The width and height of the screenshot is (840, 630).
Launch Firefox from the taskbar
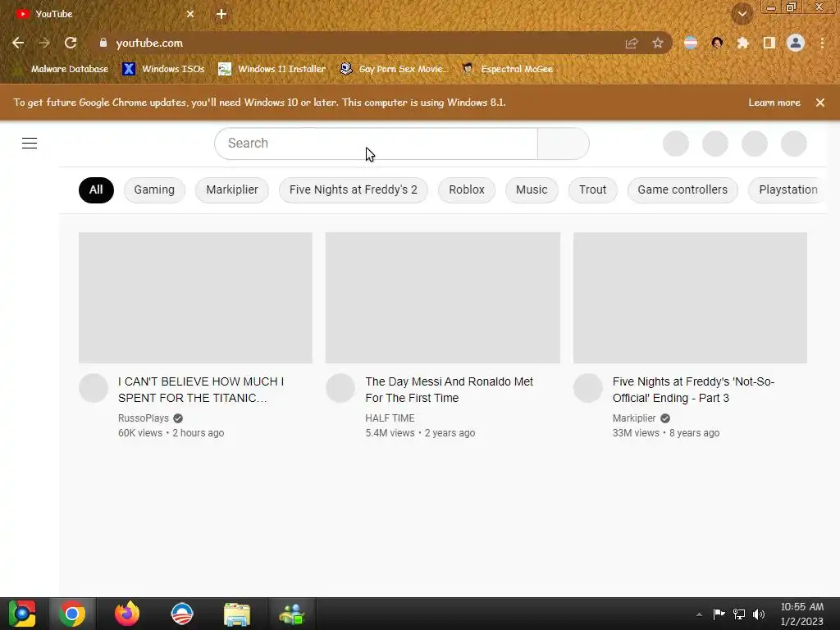click(127, 614)
